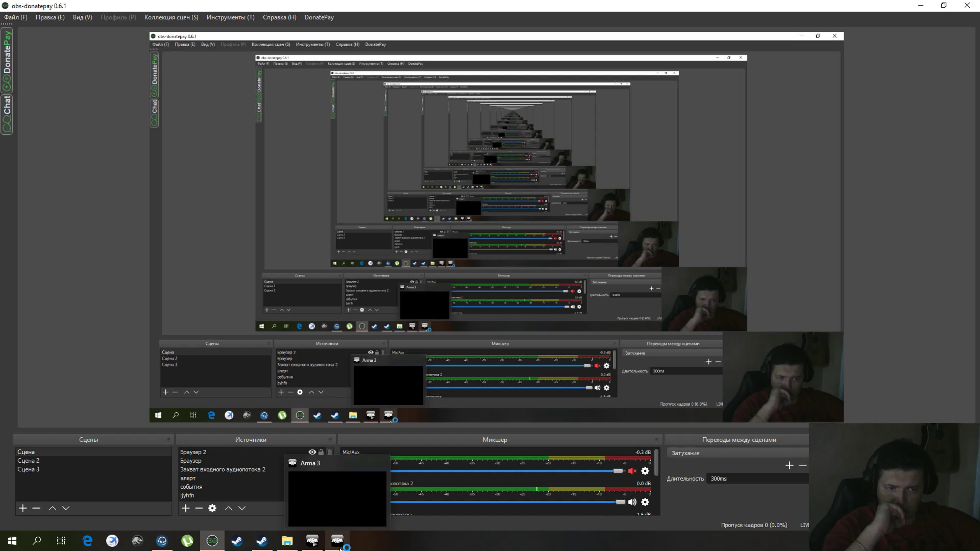The image size is (980, 551).
Task: Open Mic/Aux audio settings gear
Action: tap(645, 471)
